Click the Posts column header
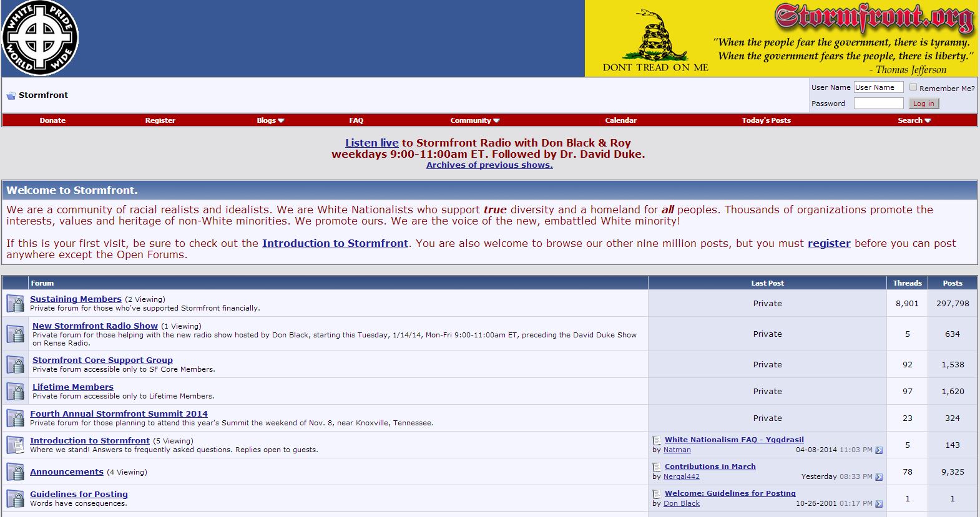 [x=953, y=283]
